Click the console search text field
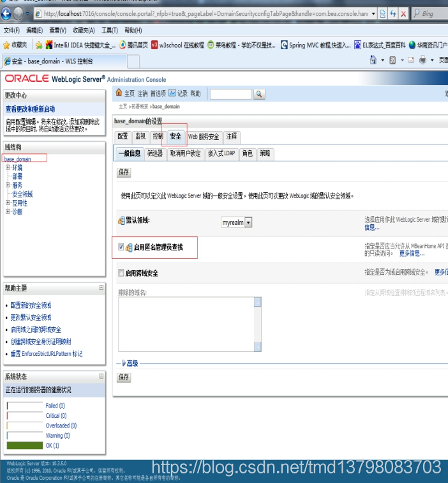The width and height of the screenshot is (448, 483). (231, 94)
